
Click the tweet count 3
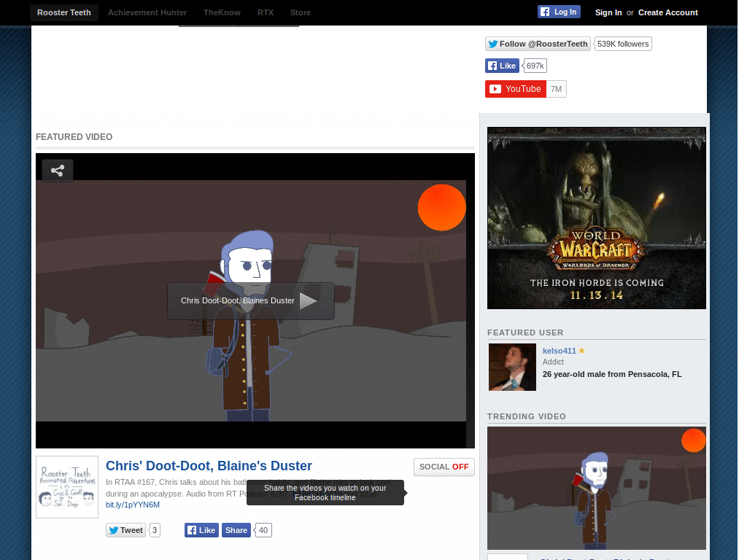coord(155,531)
